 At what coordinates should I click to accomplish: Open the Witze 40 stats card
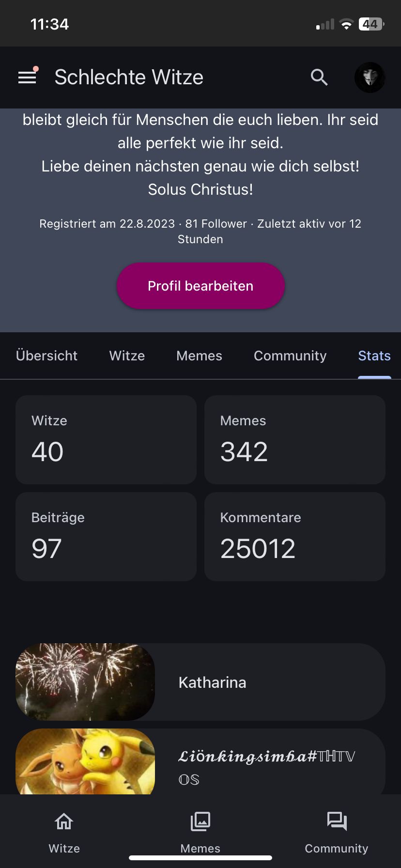coord(106,440)
